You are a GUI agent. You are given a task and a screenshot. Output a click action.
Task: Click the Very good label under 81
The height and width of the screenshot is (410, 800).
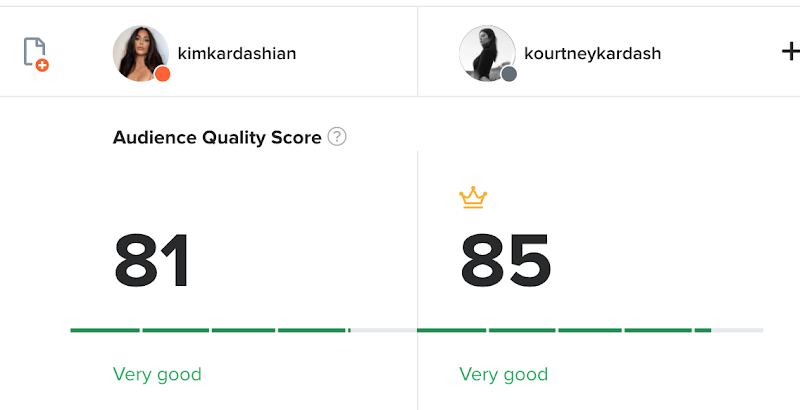157,374
